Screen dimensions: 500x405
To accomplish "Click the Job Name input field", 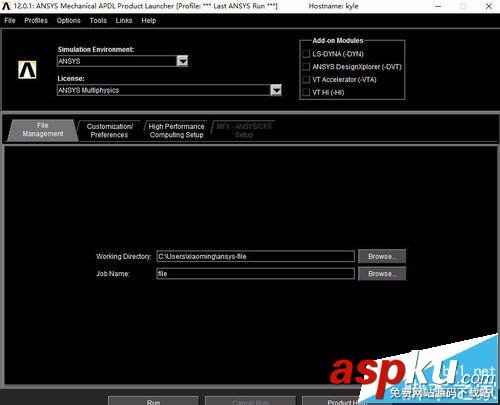I will pyautogui.click(x=255, y=274).
